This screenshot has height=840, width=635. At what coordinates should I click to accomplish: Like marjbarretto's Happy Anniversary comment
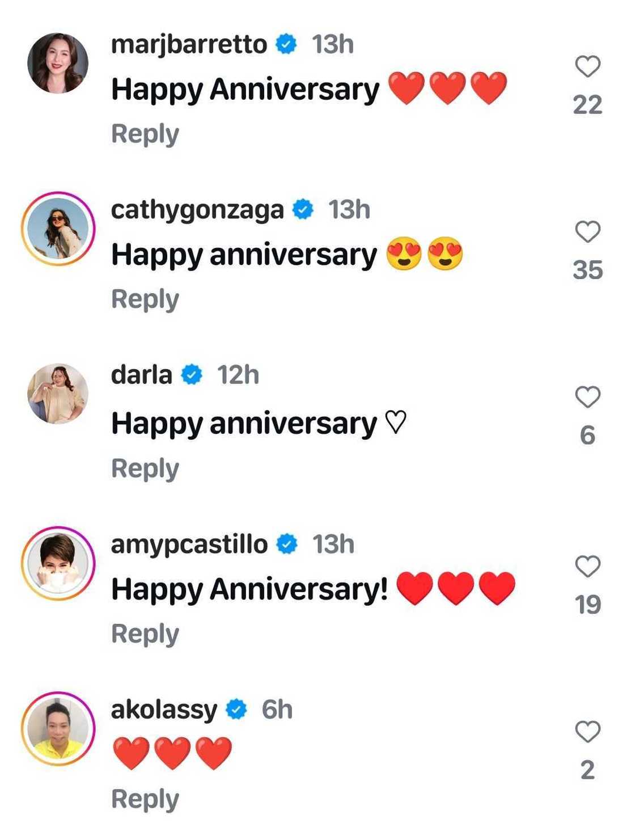point(587,67)
